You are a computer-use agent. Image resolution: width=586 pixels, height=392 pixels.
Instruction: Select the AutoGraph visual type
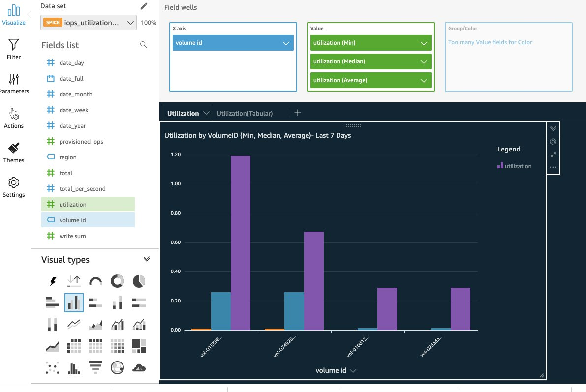tap(52, 280)
